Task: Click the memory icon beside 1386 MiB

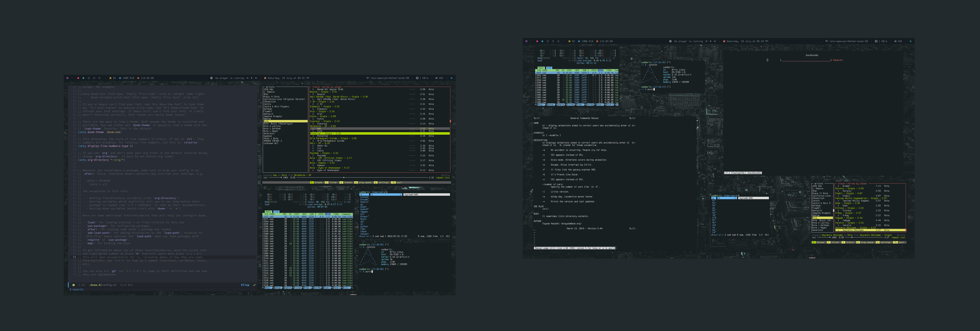Action: tap(579, 41)
